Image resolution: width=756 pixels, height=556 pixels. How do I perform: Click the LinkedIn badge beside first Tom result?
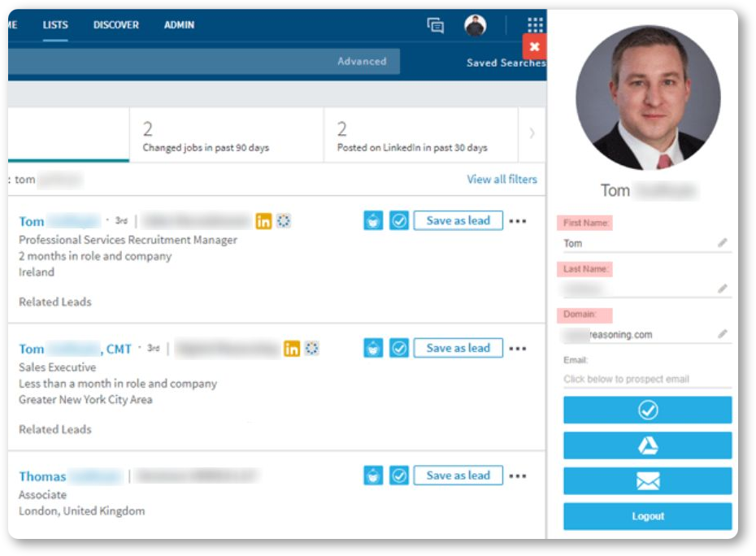tap(263, 221)
